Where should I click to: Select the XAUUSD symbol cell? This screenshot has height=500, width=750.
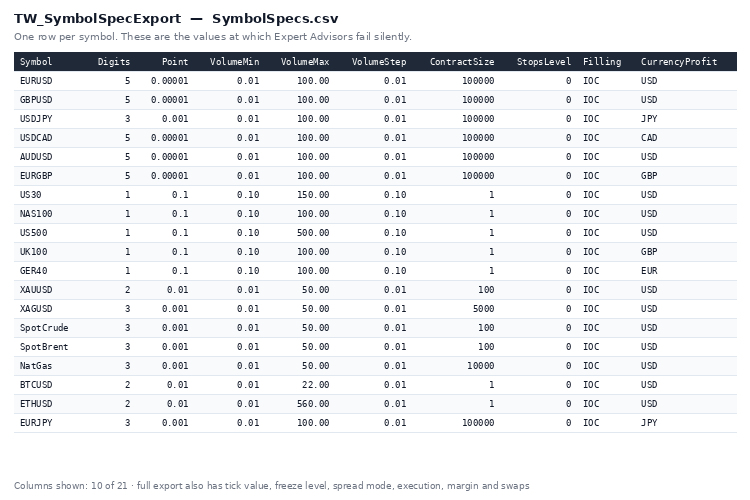point(36,290)
